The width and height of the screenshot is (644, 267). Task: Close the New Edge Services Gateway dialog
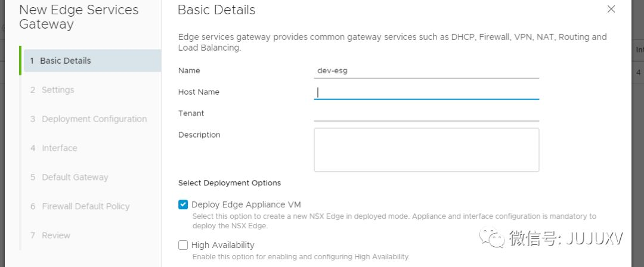pos(611,9)
